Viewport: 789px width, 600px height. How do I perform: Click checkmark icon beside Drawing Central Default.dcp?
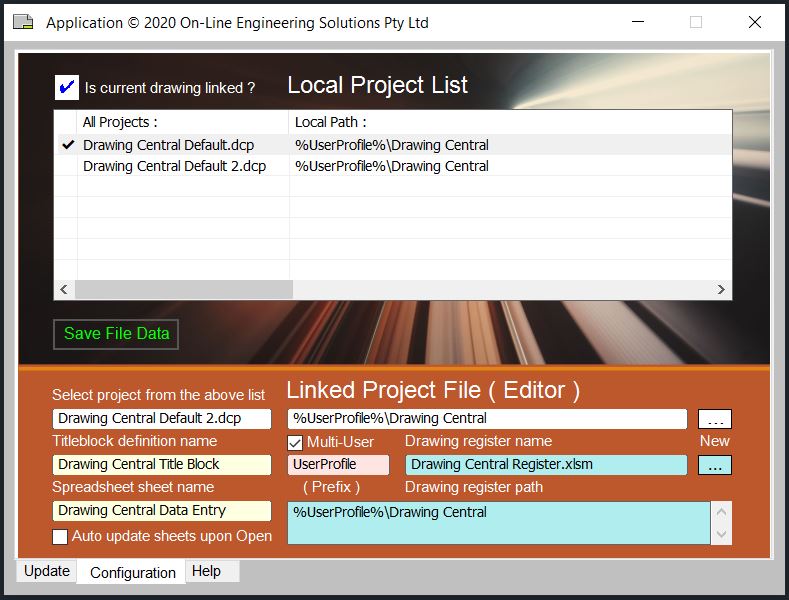(x=67, y=145)
